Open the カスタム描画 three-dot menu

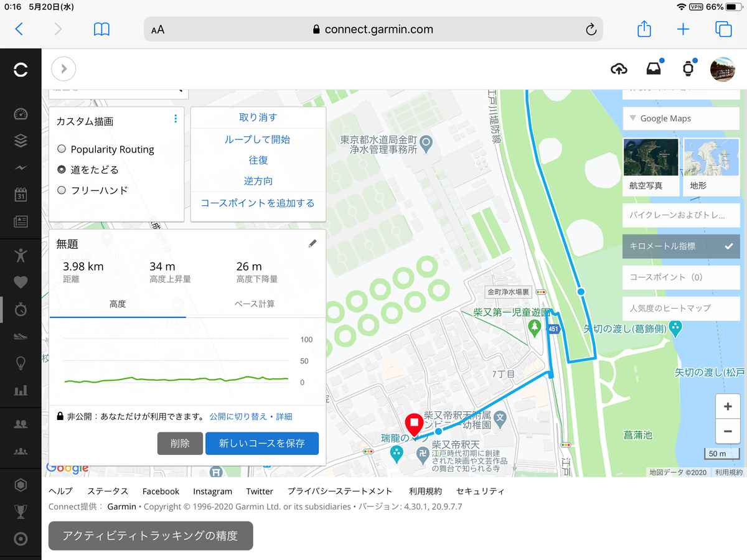(176, 119)
